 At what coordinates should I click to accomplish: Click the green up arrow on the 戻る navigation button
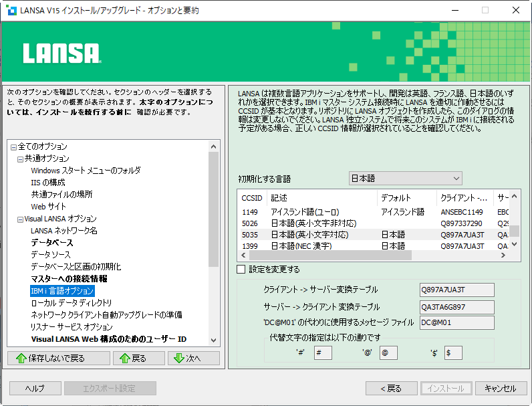(125, 358)
